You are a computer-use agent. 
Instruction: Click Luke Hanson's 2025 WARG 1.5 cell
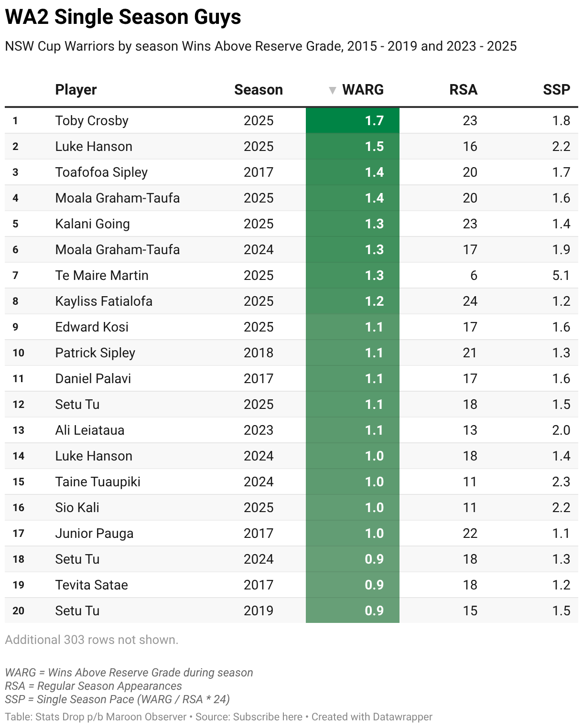[353, 146]
